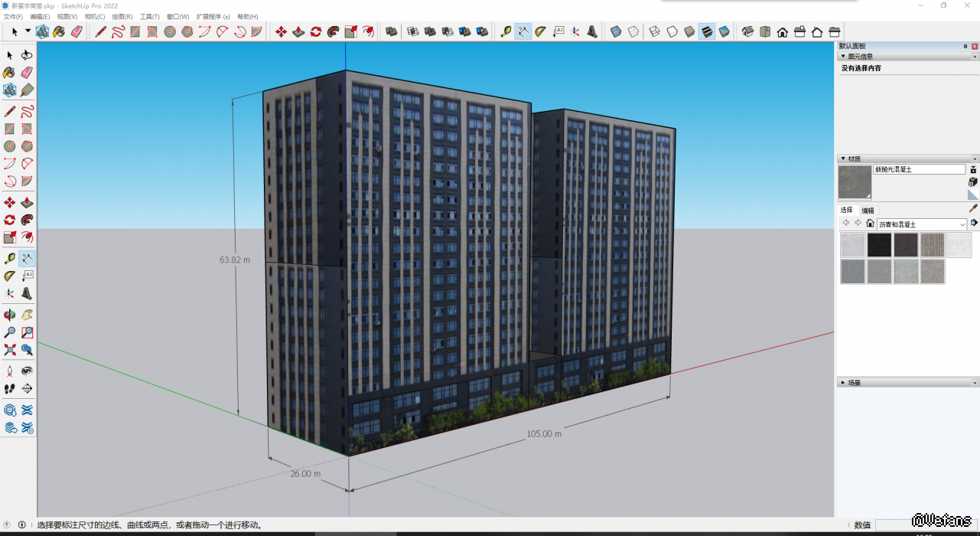Select the dark asphalt material swatch
Image resolution: width=980 pixels, height=536 pixels.
879,245
